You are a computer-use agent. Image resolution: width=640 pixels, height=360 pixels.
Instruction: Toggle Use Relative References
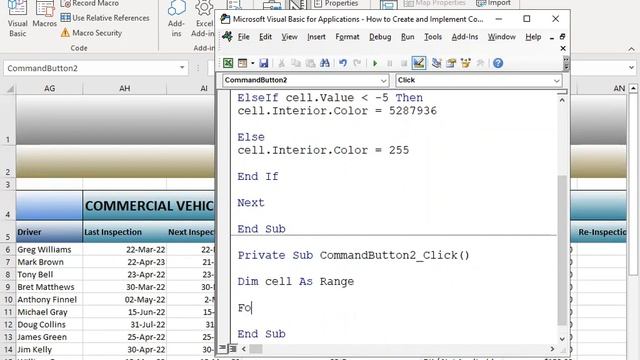click(x=105, y=18)
